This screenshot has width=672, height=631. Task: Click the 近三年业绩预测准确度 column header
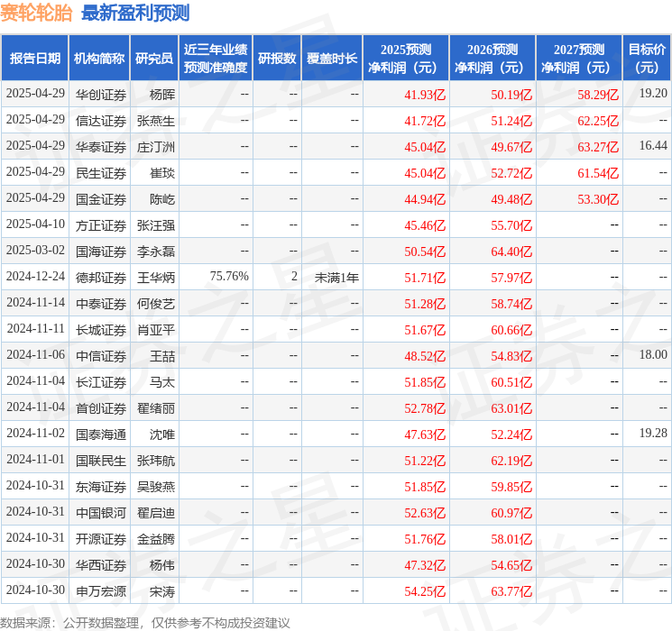pos(216,59)
